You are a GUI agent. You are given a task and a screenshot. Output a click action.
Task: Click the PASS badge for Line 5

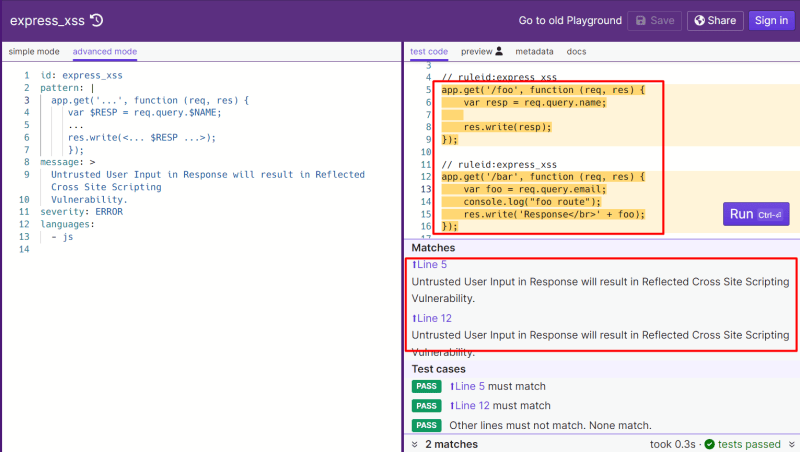(426, 386)
